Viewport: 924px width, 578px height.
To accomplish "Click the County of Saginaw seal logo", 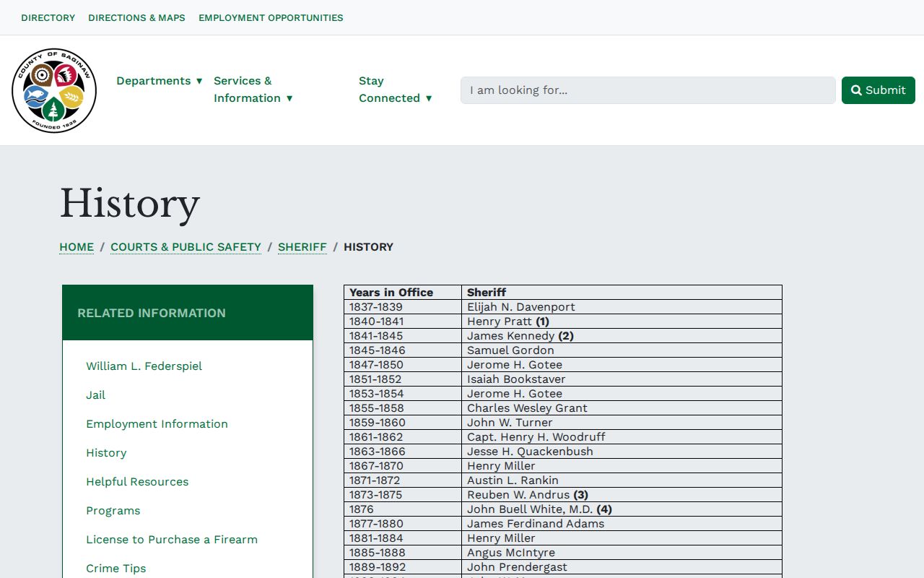I will 54,90.
